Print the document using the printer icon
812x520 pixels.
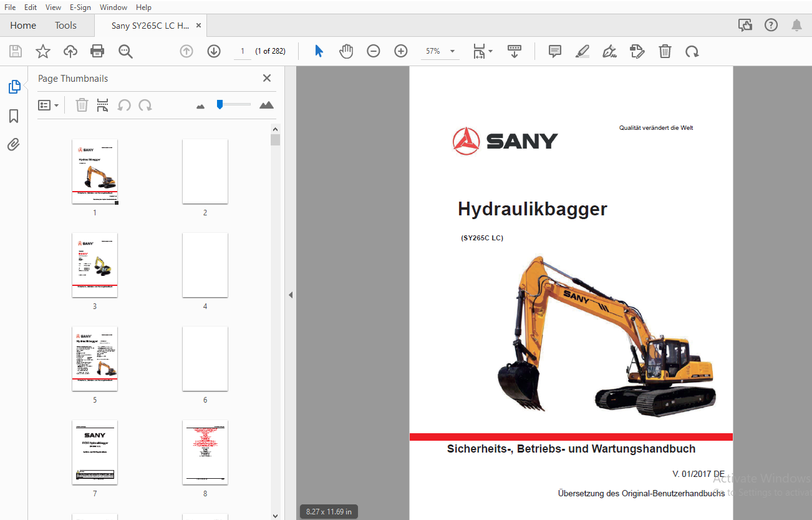pyautogui.click(x=97, y=51)
